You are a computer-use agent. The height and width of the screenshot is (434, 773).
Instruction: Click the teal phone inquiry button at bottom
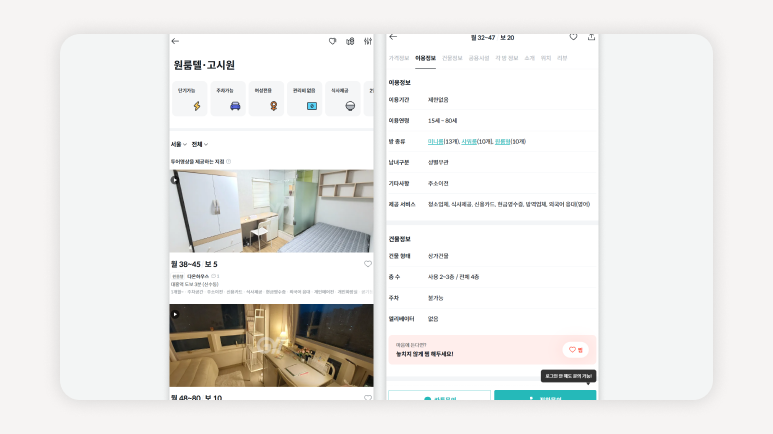tap(545, 396)
